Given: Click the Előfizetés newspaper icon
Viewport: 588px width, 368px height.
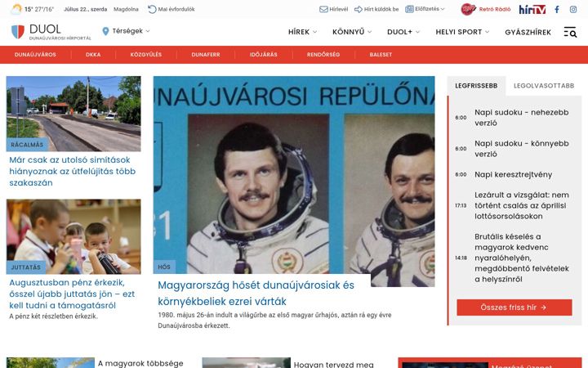Looking at the screenshot, I should 409,9.
